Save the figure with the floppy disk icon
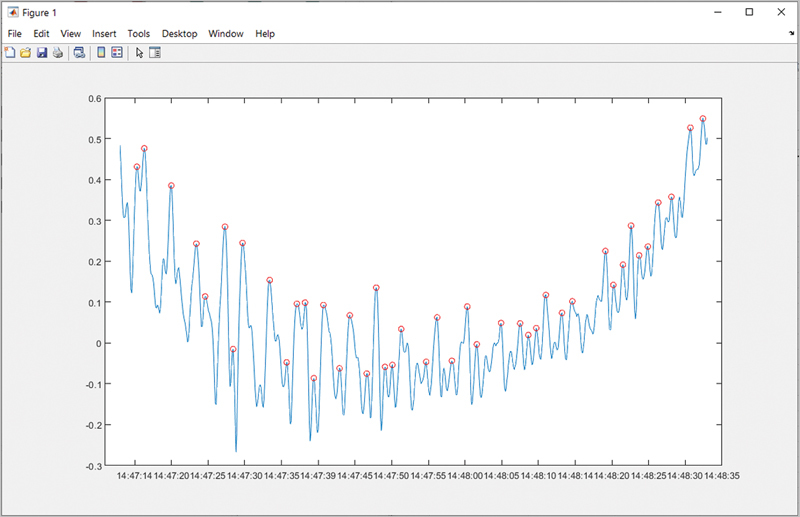The height and width of the screenshot is (517, 800). coord(42,52)
